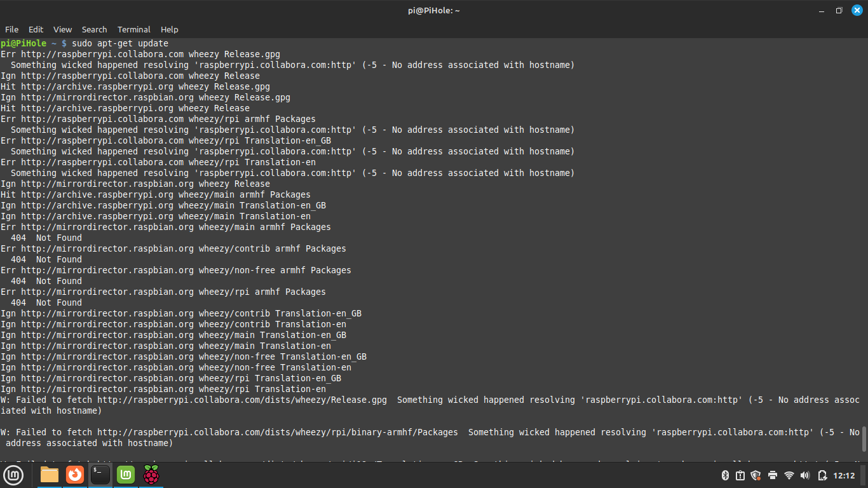This screenshot has height=488, width=868.
Task: Click the volume speaker tray icon
Action: coord(806,475)
